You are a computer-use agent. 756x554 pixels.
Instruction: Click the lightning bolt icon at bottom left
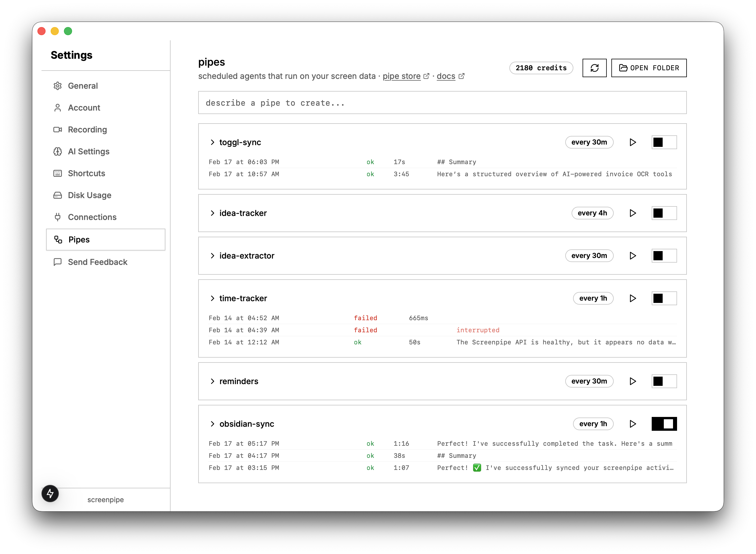(x=50, y=493)
